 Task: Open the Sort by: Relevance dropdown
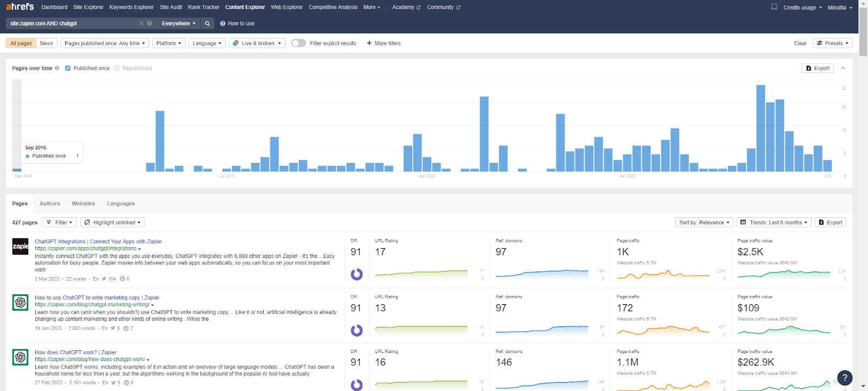pyautogui.click(x=704, y=222)
